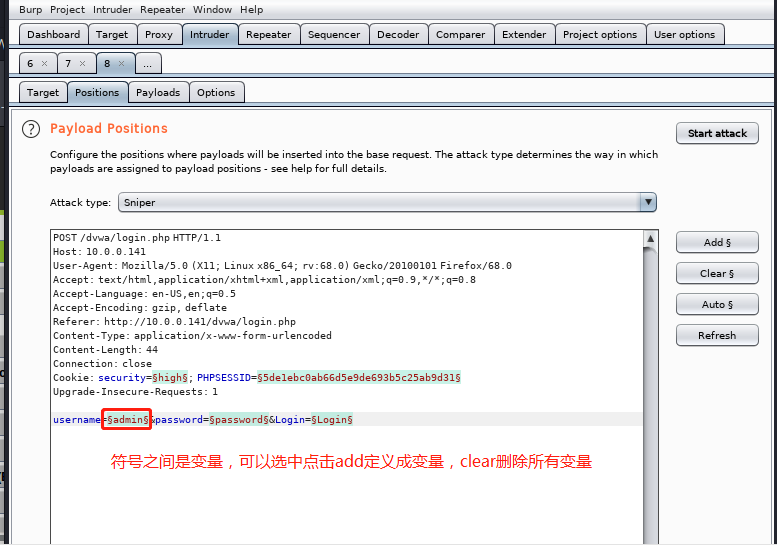Click the PHPSESSID payload value
777x546 pixels.
point(359,378)
